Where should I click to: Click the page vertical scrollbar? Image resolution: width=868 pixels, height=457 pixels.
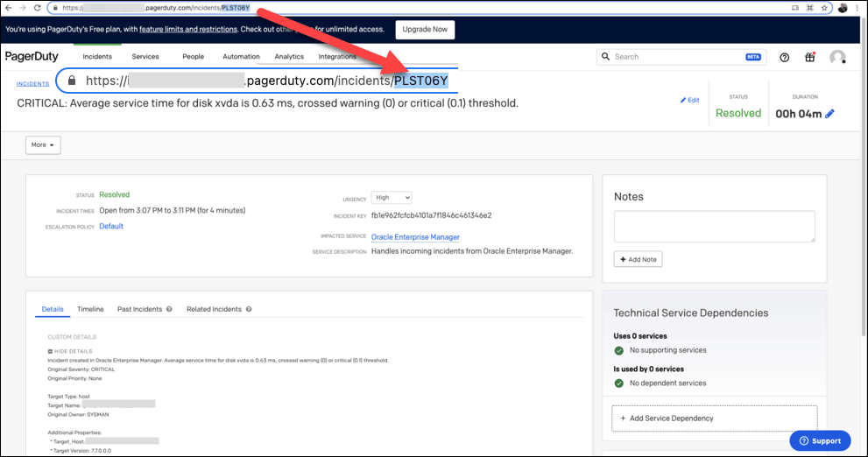click(864, 177)
